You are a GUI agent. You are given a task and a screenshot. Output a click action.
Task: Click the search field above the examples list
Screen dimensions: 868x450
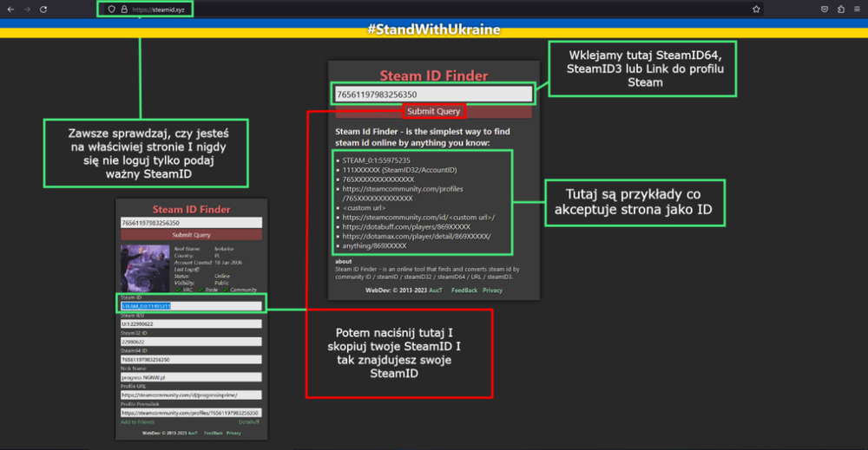pos(433,94)
